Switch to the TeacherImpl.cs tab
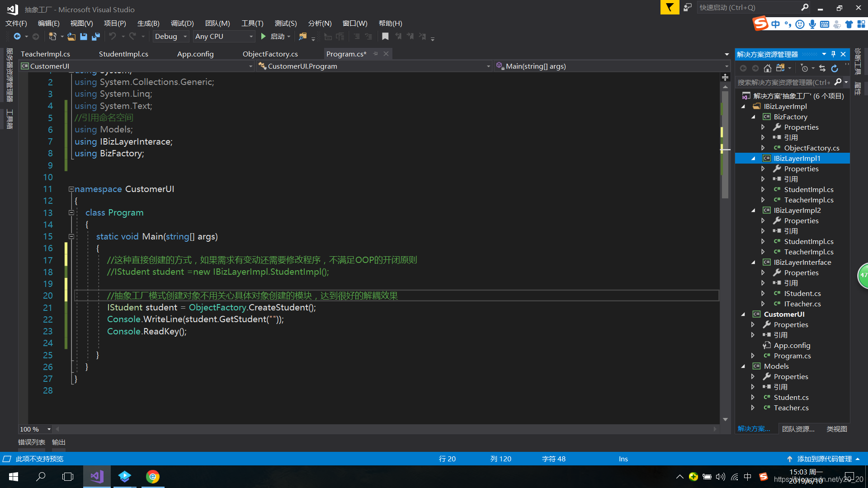Viewport: 868px width, 488px height. (46, 54)
